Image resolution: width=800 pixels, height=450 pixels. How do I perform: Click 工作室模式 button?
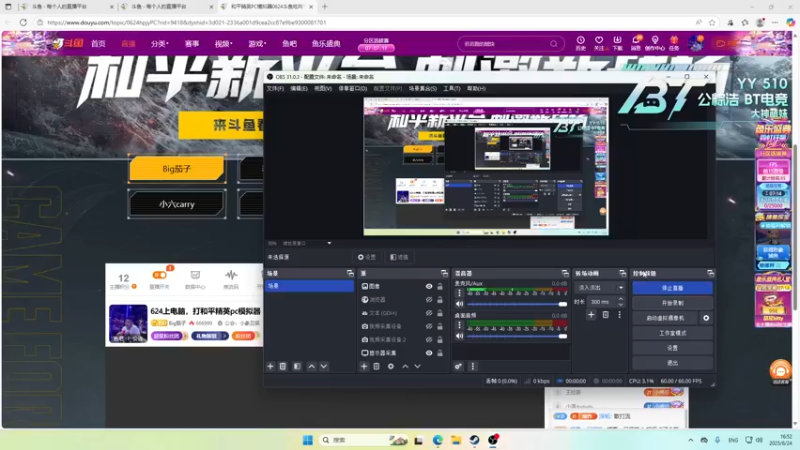(672, 333)
